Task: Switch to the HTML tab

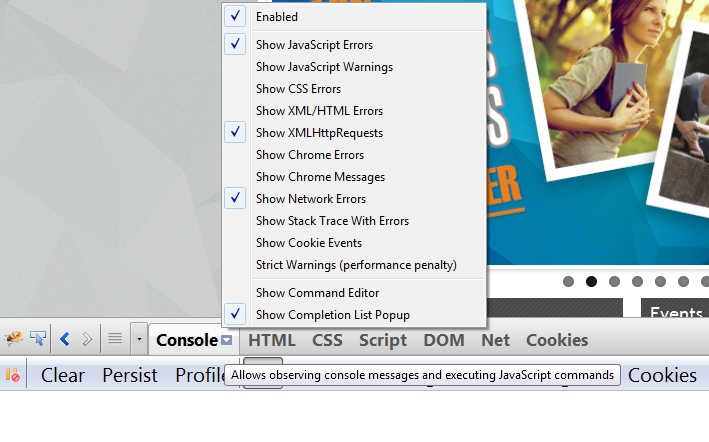Action: coord(272,340)
